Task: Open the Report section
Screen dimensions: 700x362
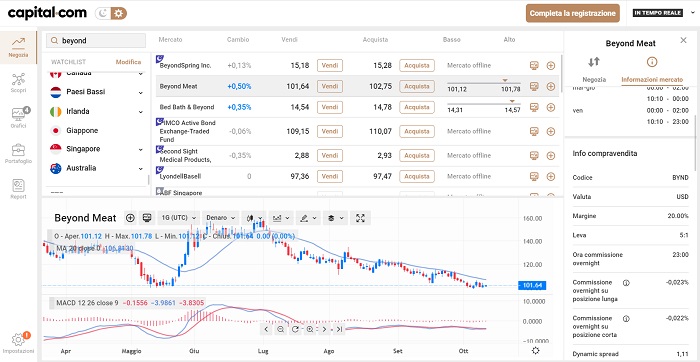Action: [18, 188]
